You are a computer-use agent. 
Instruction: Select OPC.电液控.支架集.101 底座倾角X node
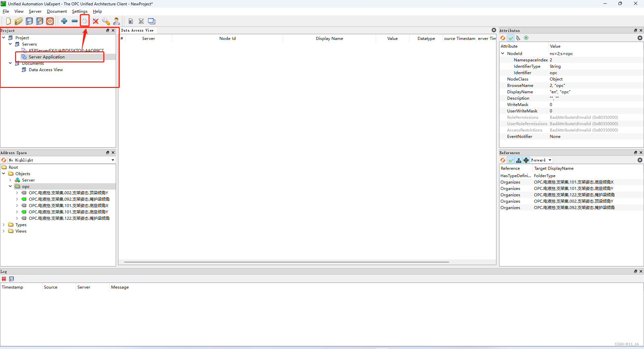pos(68,205)
